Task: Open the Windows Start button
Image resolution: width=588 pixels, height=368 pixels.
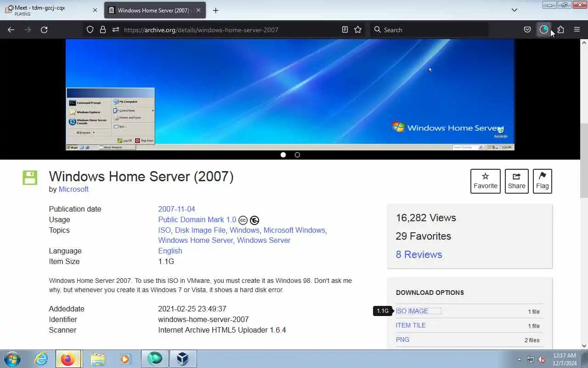Action: [x=12, y=359]
